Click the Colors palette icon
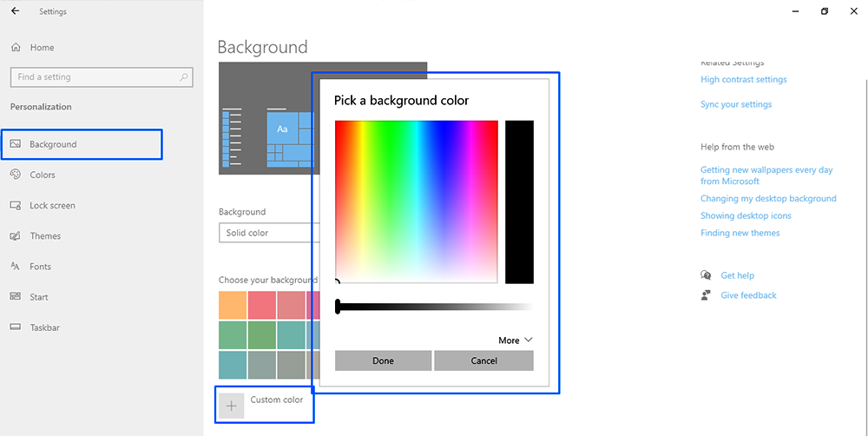The image size is (868, 436). tap(16, 175)
